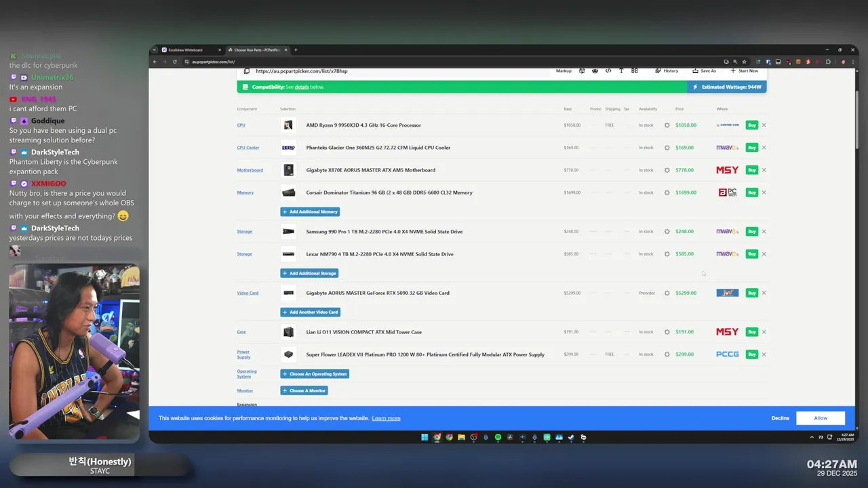Copy the part list permalink icon
This screenshot has width=868, height=488.
tap(247, 70)
